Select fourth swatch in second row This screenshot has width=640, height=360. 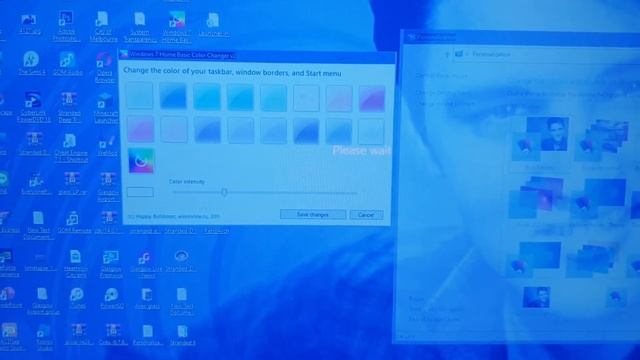click(x=240, y=131)
